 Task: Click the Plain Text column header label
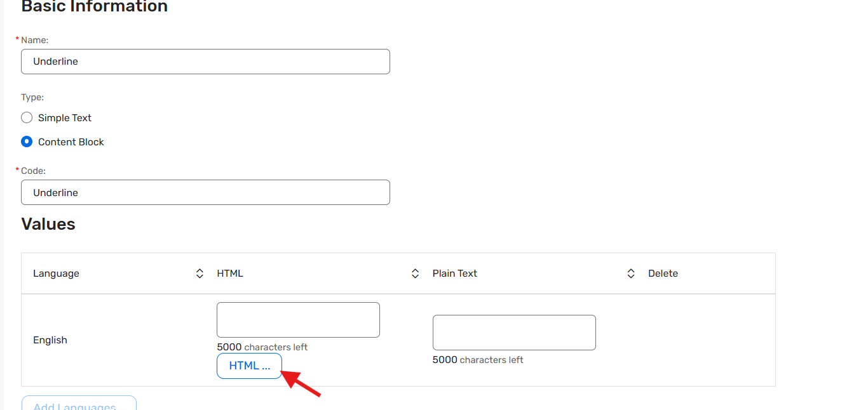tap(455, 274)
